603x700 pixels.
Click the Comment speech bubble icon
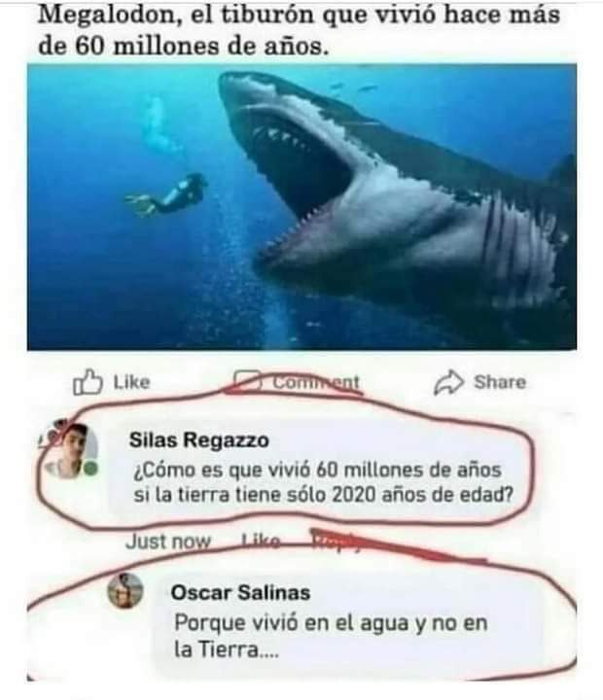click(247, 382)
